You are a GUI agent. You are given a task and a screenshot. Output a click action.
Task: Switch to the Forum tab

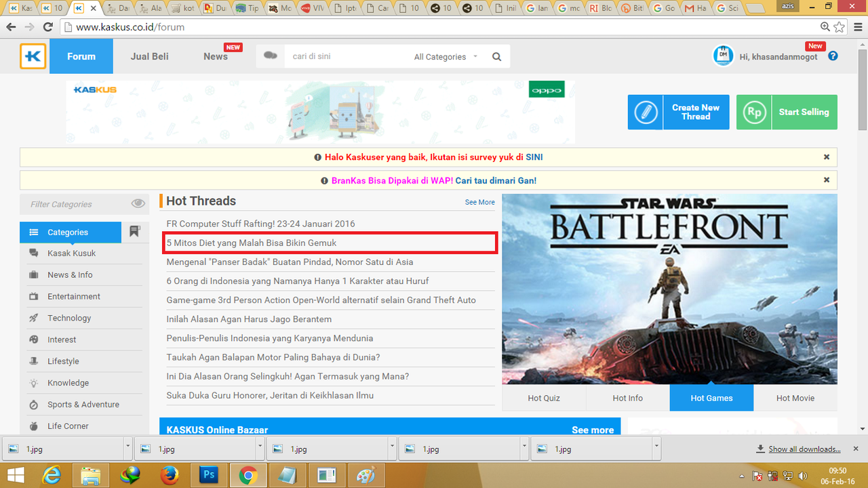[81, 56]
